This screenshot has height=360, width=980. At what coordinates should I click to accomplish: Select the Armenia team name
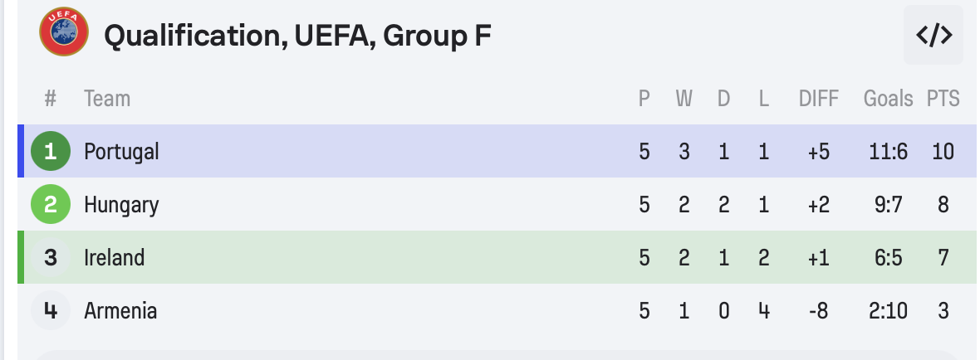[x=120, y=310]
